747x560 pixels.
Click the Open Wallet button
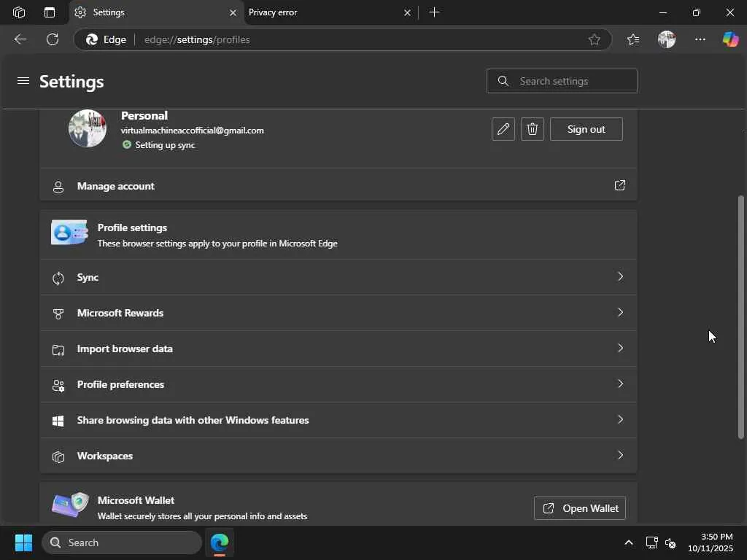pos(579,508)
